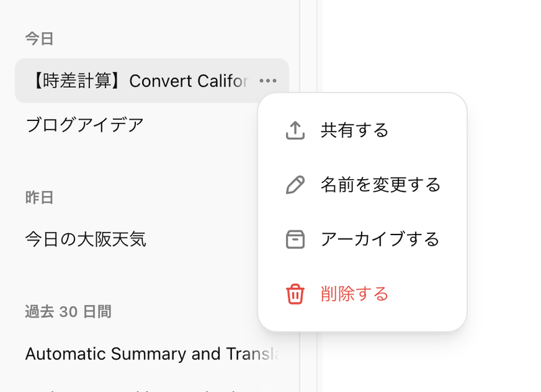
Task: Click the 過去 30 日間 section heading
Action: tap(68, 312)
